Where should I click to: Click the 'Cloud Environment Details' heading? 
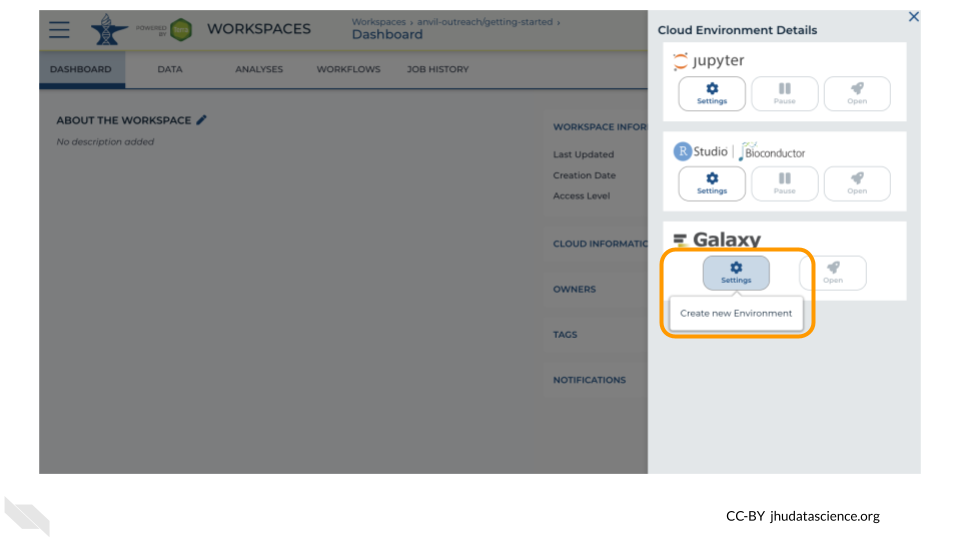tap(737, 30)
